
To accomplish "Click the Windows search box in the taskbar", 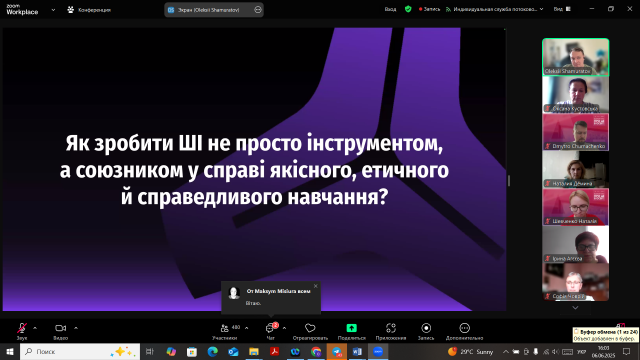I will (80, 351).
